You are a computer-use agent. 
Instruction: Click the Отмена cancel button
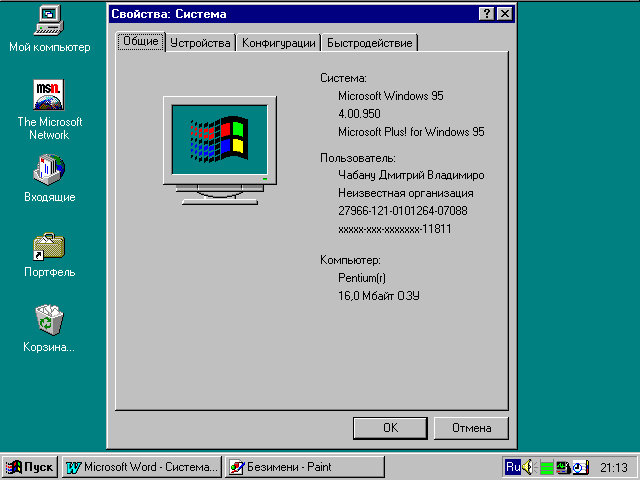click(x=471, y=428)
